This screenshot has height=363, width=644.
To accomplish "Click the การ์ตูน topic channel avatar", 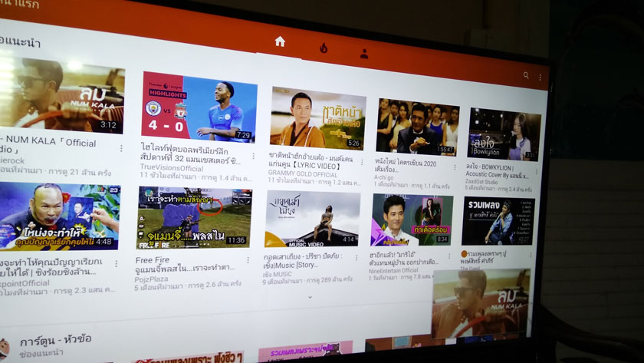I will 5,347.
